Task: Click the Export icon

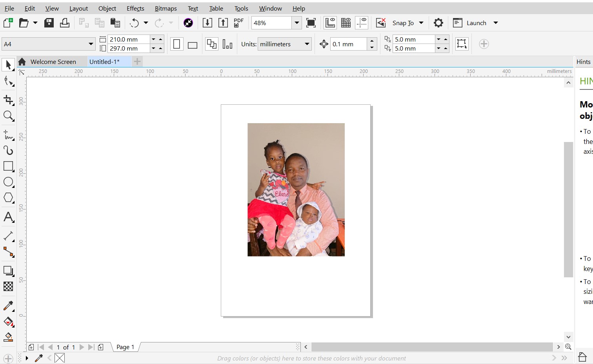Action: [x=223, y=23]
